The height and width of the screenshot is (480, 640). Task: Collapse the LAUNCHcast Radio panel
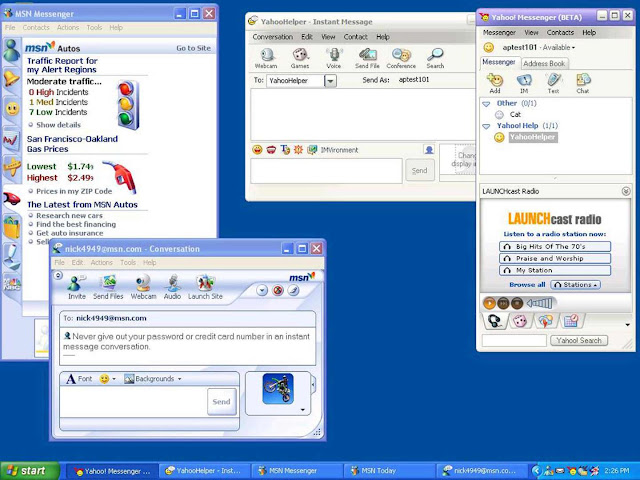point(626,191)
